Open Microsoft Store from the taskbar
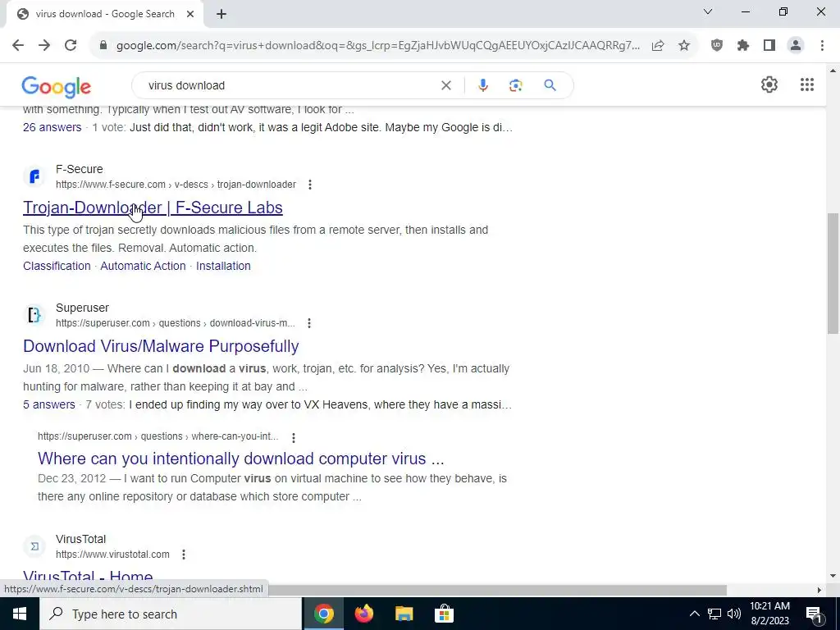This screenshot has height=630, width=840. [x=444, y=614]
